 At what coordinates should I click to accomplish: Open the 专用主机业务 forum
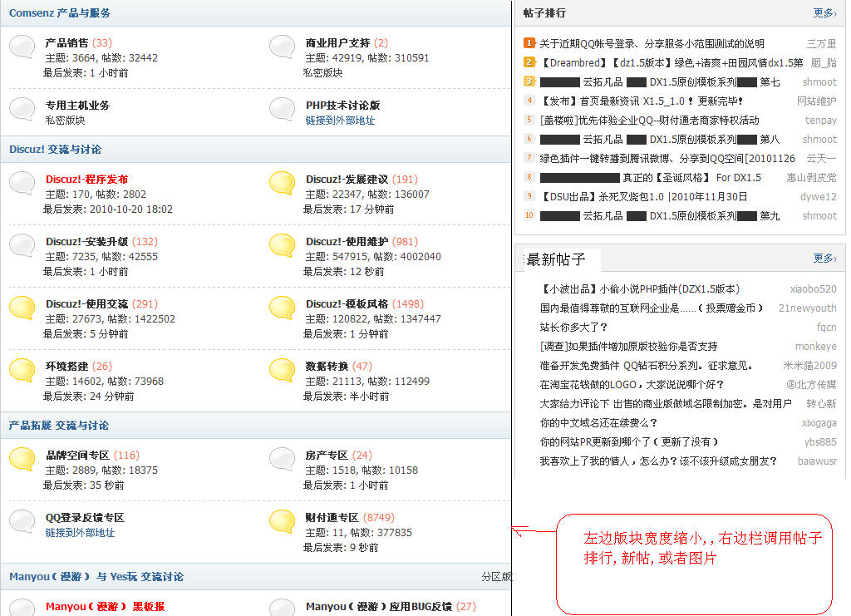coord(77,106)
